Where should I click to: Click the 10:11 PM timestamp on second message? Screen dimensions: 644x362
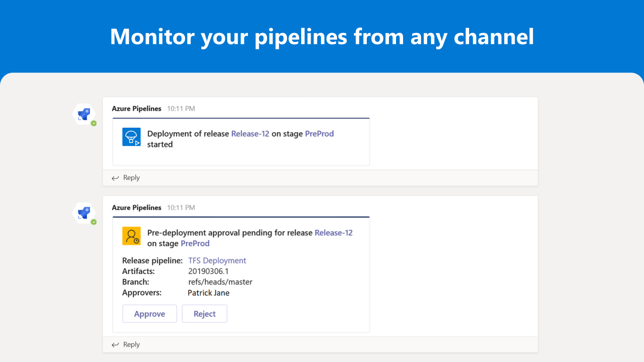(x=181, y=208)
